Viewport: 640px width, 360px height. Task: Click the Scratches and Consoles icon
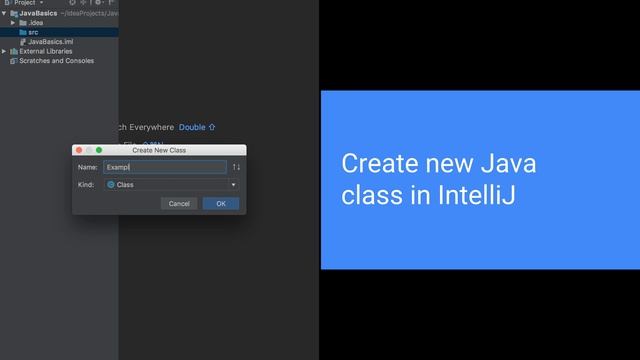click(x=13, y=61)
